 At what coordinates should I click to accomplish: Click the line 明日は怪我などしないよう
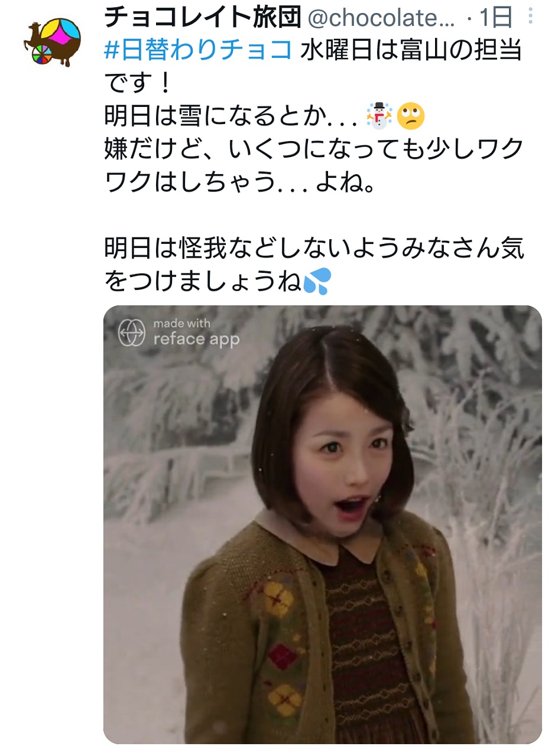(314, 249)
